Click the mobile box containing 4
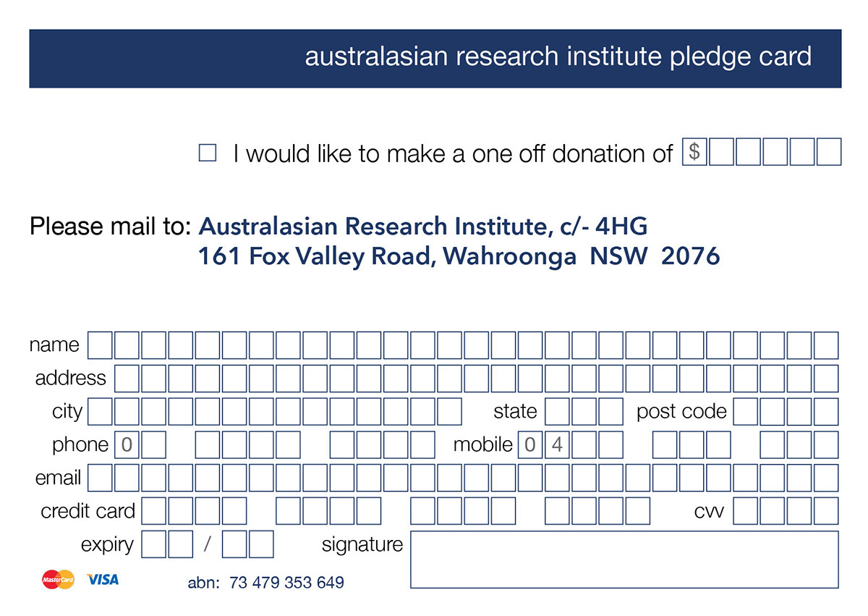 click(x=557, y=444)
